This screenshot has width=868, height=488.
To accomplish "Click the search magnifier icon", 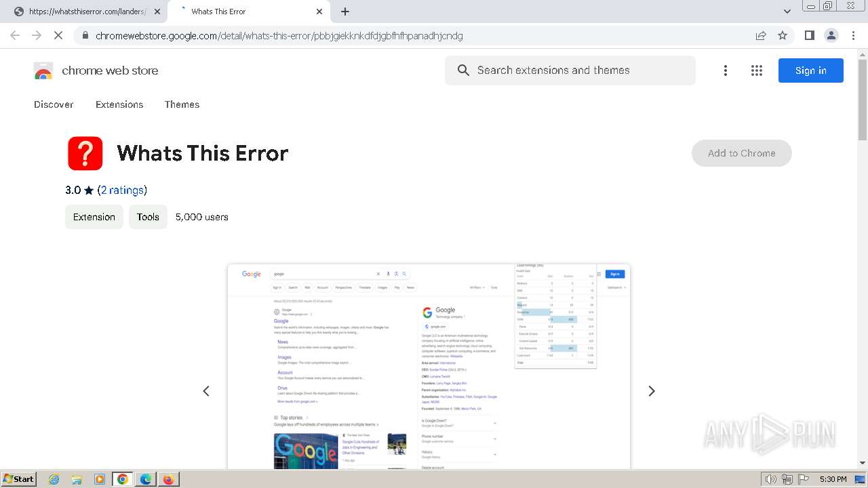I will click(463, 70).
